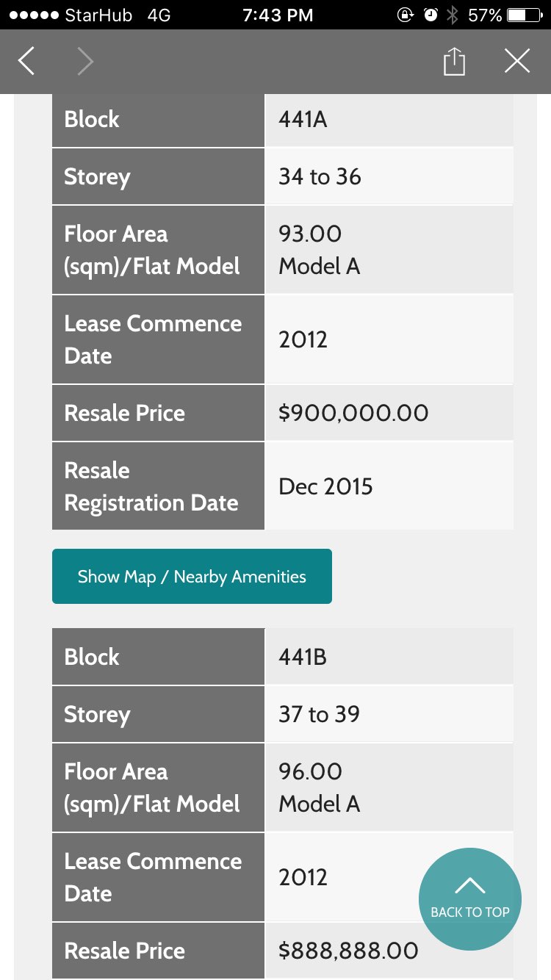Tap the back navigation arrow
The image size is (551, 980).
pos(26,62)
